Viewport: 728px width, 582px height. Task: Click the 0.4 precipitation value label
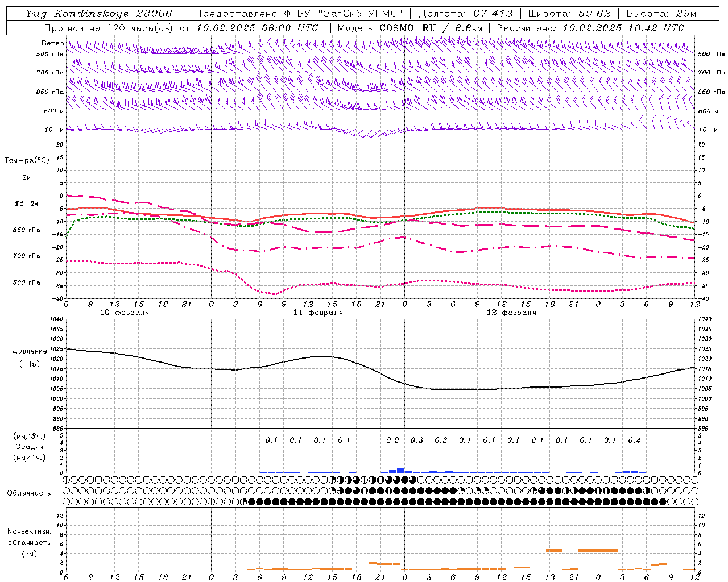coord(634,440)
